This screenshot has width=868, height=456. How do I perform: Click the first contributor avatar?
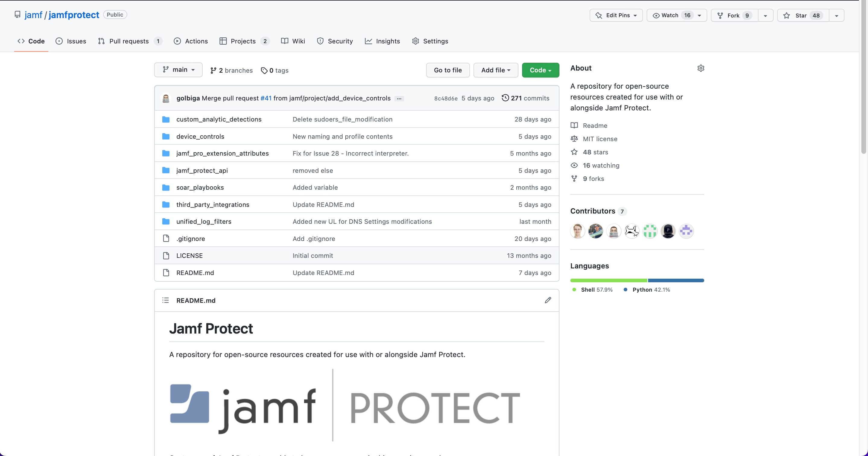point(577,231)
